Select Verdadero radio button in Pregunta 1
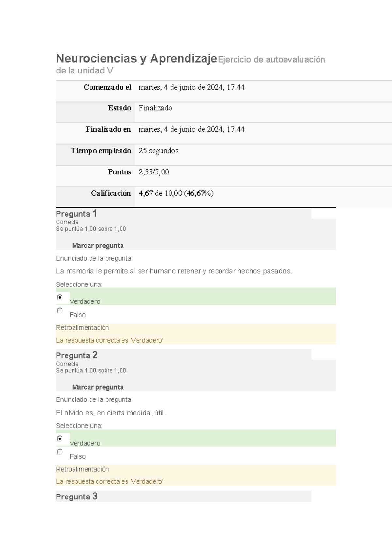Image resolution: width=392 pixels, height=554 pixels. tap(60, 297)
